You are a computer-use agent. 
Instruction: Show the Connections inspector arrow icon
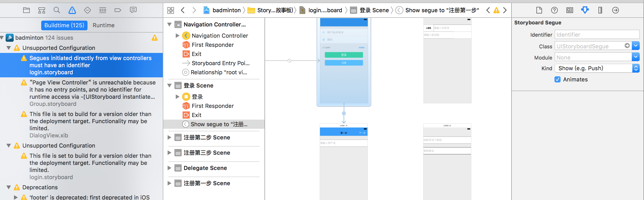point(615,10)
